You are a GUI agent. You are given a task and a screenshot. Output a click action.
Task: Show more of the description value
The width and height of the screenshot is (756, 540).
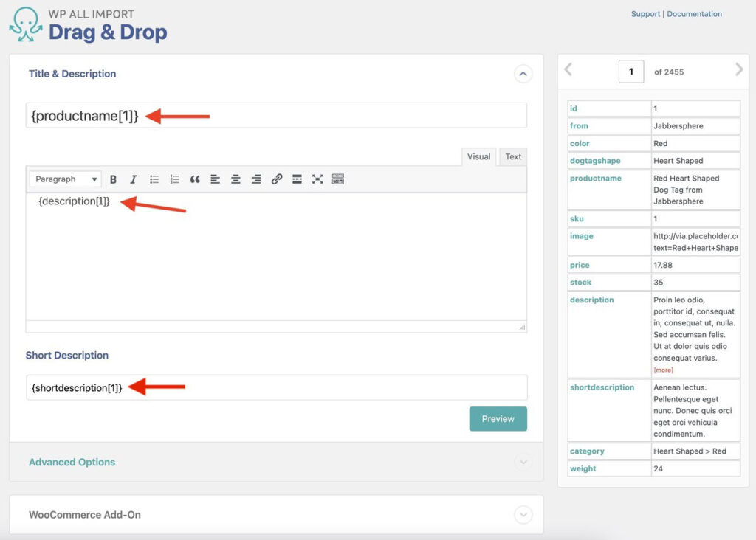[x=664, y=370]
